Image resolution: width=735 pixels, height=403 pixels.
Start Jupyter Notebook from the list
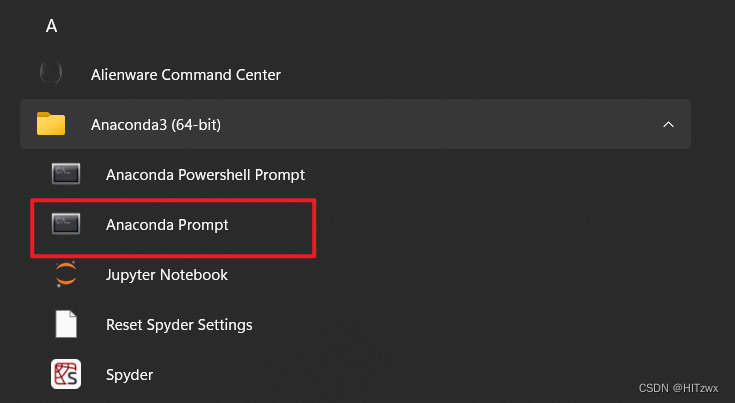click(x=166, y=275)
